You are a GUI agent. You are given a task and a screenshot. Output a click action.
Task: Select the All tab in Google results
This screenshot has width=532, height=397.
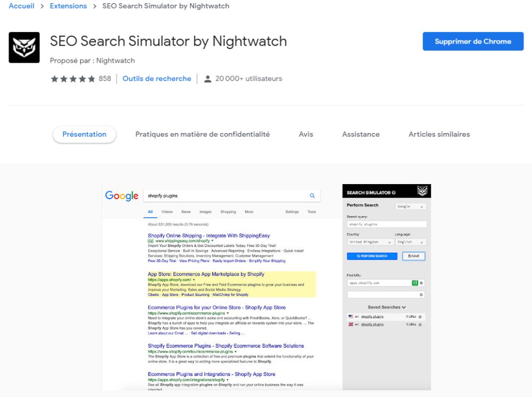151,212
